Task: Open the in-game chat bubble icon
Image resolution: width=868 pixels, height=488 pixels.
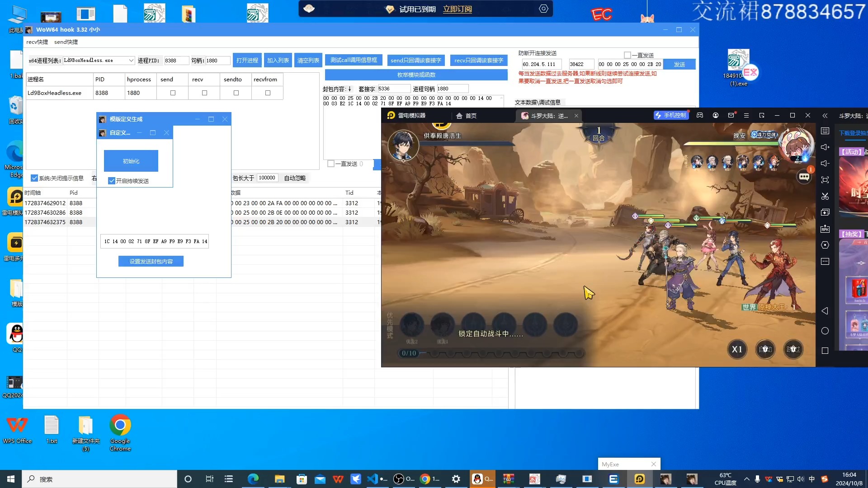Action: [804, 177]
